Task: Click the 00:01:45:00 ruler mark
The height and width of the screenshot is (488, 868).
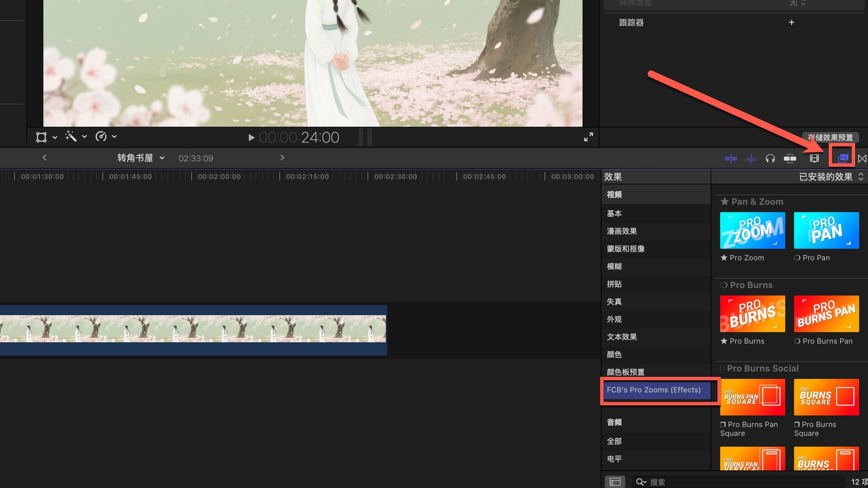Action: click(130, 177)
